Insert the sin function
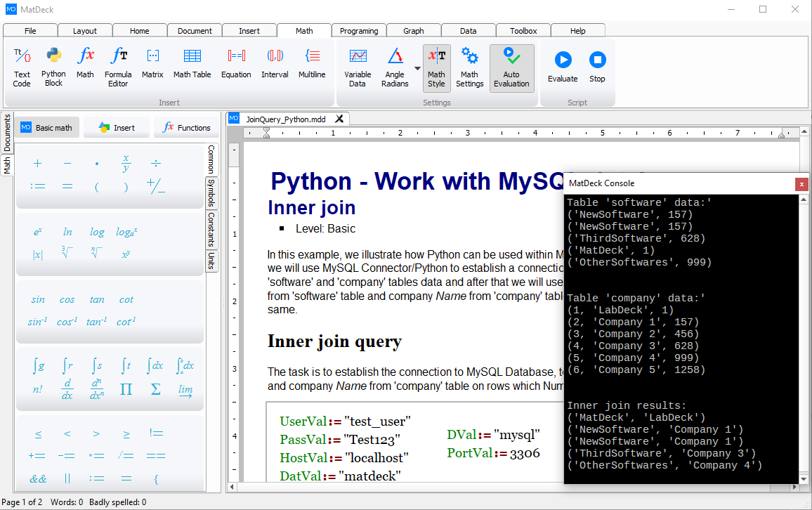Image resolution: width=812 pixels, height=510 pixels. coord(38,299)
